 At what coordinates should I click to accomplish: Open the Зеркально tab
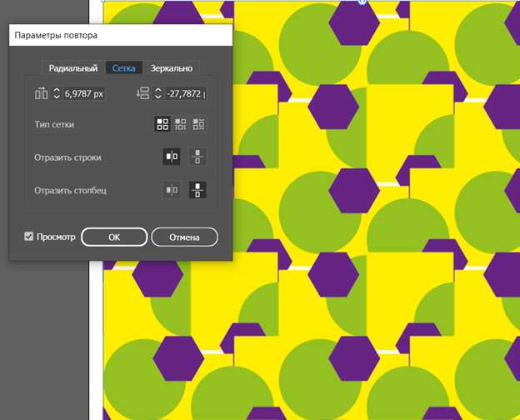click(172, 68)
